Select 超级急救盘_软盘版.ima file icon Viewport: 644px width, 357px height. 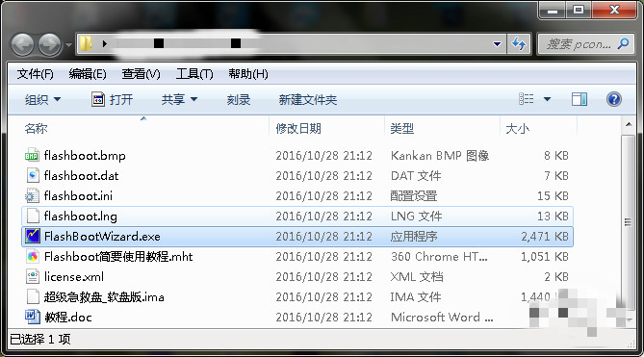click(x=33, y=296)
